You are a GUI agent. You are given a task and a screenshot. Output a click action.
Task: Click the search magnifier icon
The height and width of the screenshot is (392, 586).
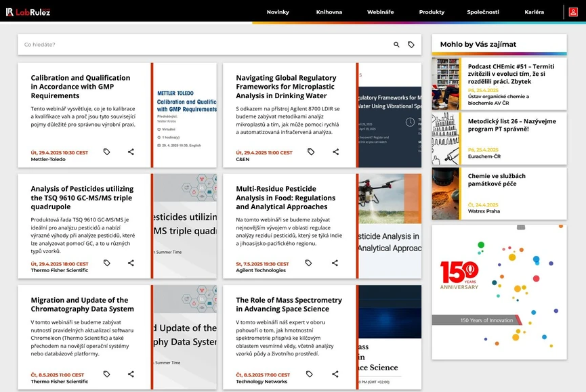click(397, 45)
